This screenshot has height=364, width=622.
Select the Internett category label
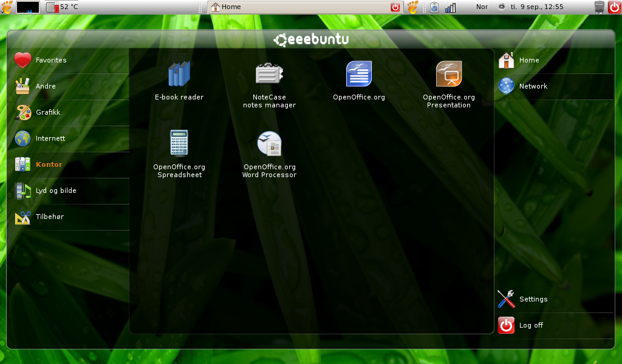click(50, 138)
